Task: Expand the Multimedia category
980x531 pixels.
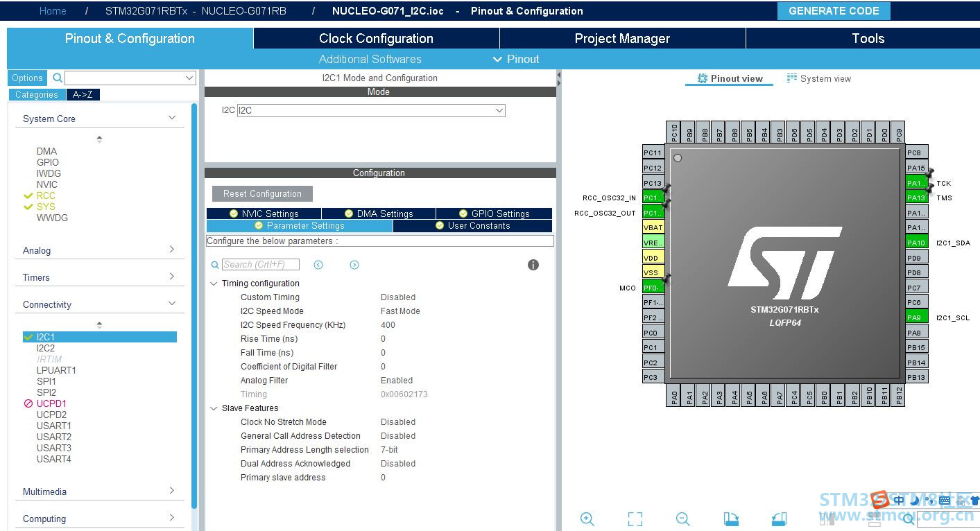Action: coord(172,491)
